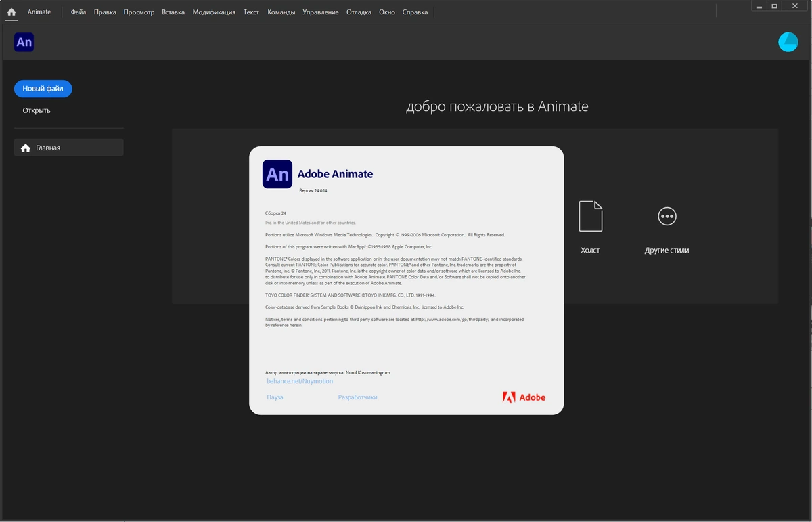Click the Пауза link in About dialog
This screenshot has width=812, height=522.
click(x=275, y=397)
